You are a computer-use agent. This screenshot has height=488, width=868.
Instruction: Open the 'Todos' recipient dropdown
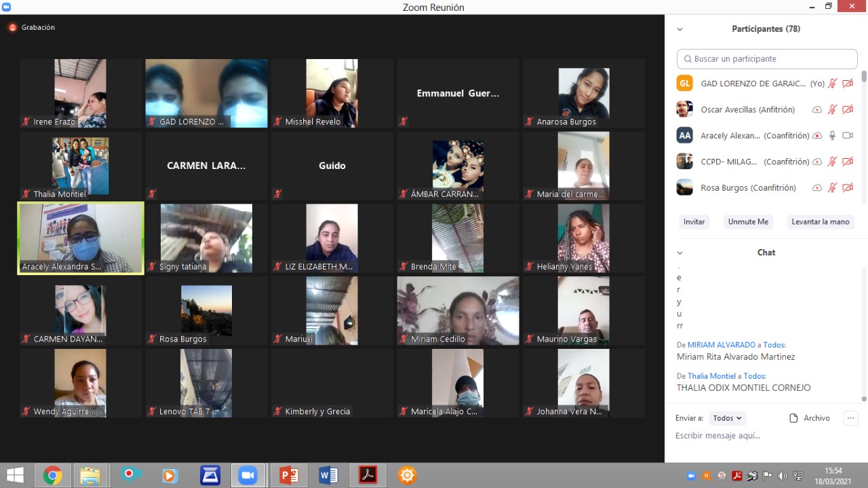[x=728, y=418]
